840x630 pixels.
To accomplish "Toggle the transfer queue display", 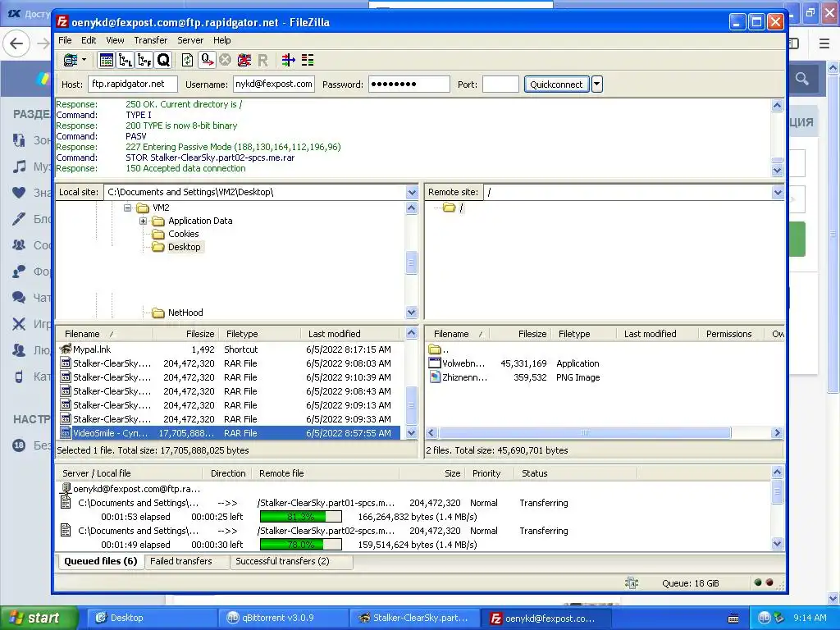I will 163,60.
